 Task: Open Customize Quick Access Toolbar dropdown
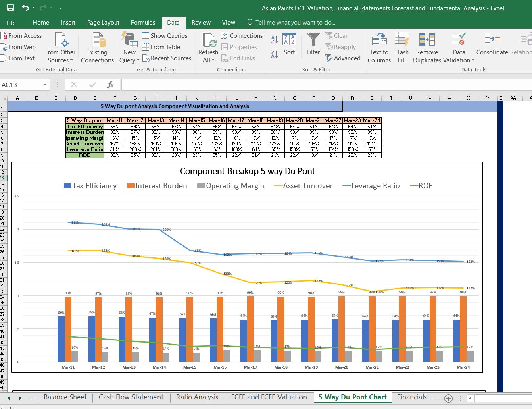pos(60,8)
